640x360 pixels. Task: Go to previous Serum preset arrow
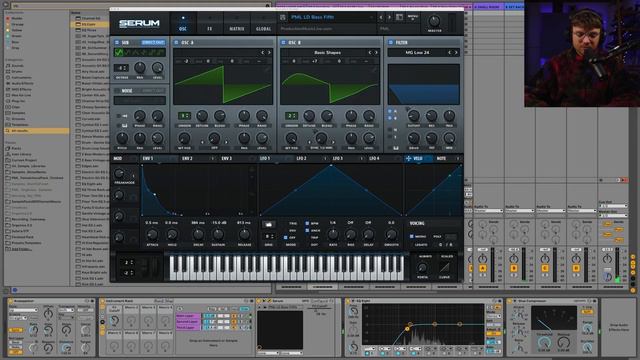pyautogui.click(x=381, y=18)
